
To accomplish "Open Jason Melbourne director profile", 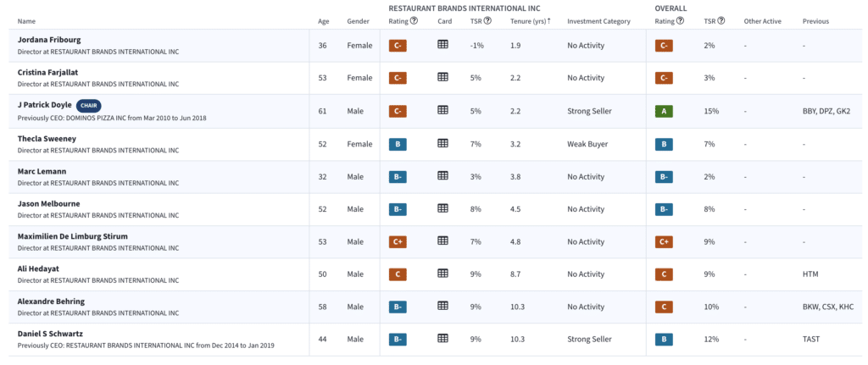I will [x=48, y=203].
